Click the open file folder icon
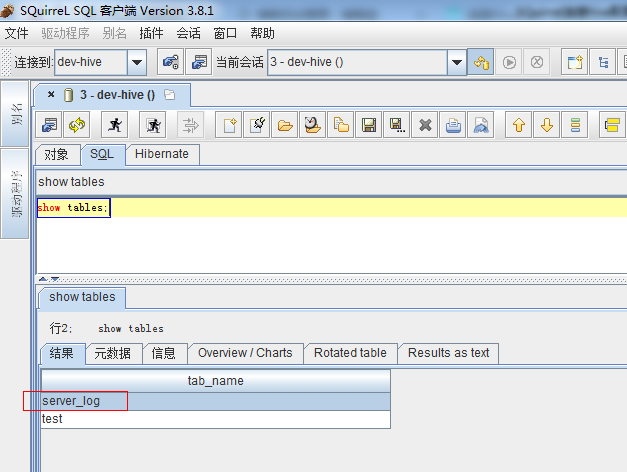Viewport: 627px width, 472px height. point(285,125)
